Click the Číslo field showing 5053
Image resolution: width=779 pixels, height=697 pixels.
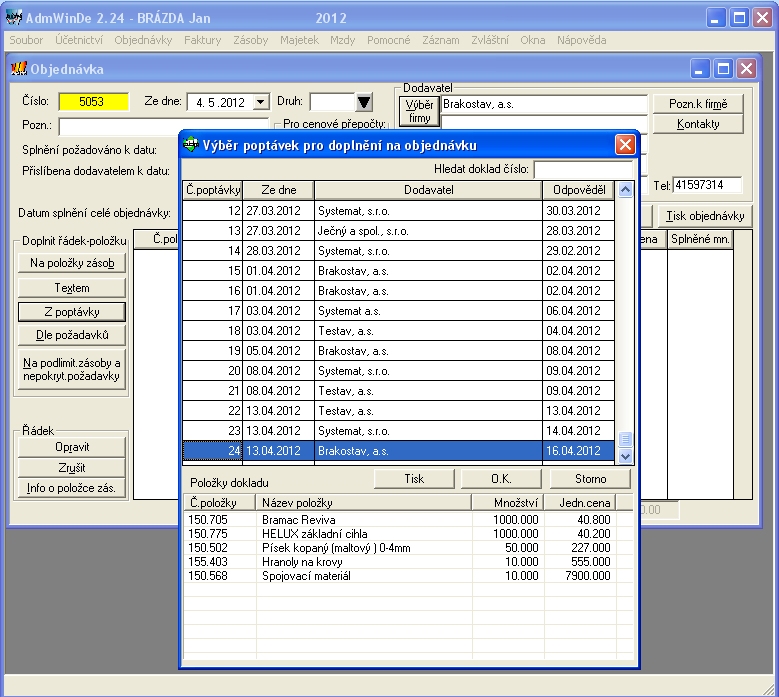(x=93, y=102)
